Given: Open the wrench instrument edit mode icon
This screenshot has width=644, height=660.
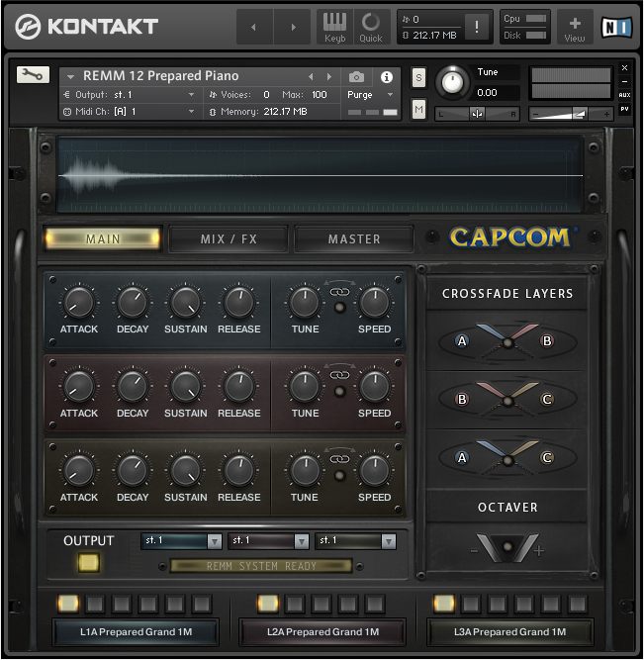Looking at the screenshot, I should click(x=33, y=74).
